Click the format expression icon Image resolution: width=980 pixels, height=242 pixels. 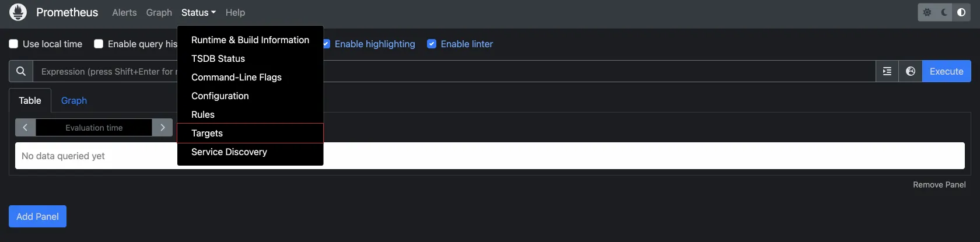(887, 71)
